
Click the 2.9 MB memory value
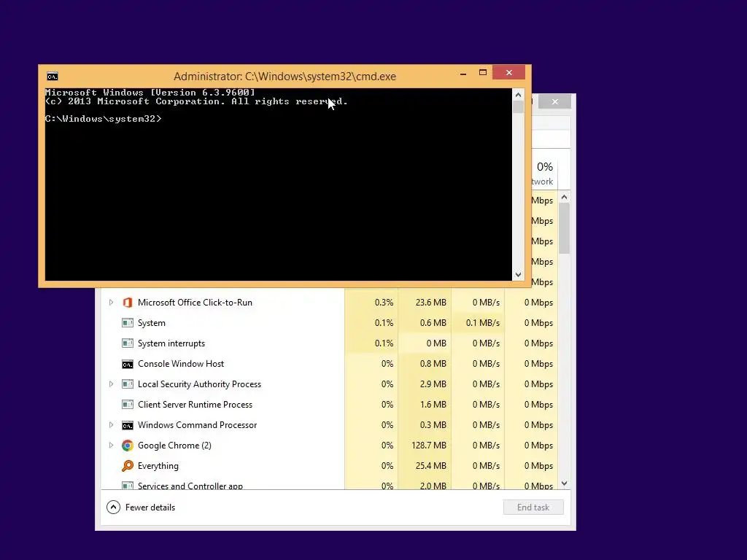tap(433, 384)
